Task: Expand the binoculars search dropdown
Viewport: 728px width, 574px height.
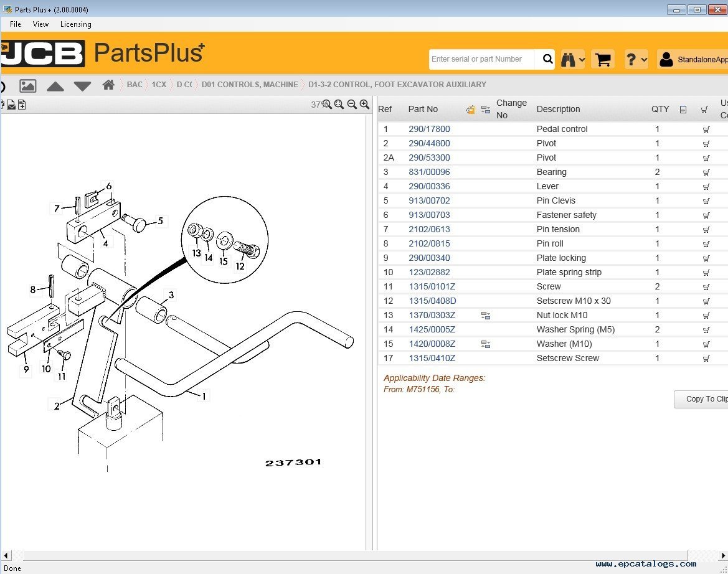Action: [573, 60]
